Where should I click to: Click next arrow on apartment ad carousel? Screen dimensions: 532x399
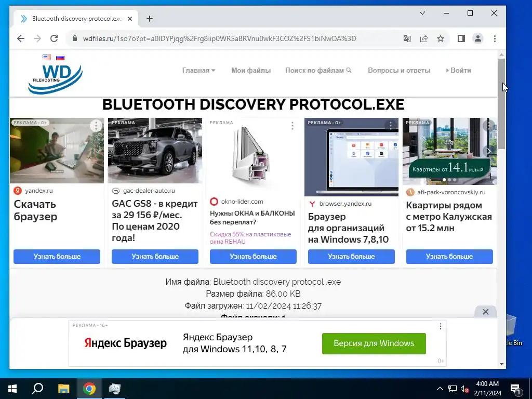489,151
